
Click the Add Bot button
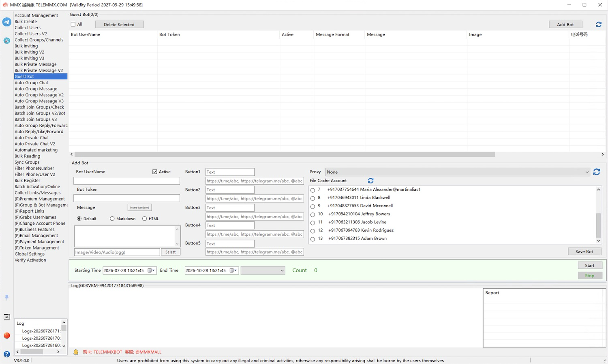[x=565, y=24]
